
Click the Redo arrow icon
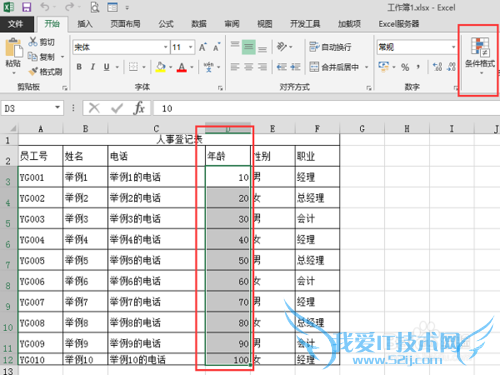(x=70, y=7)
